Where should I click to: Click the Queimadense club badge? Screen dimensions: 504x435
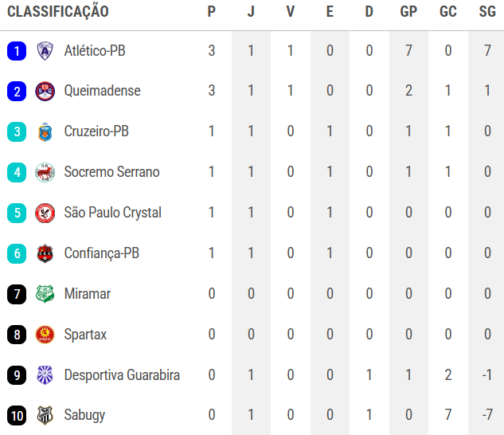click(45, 92)
